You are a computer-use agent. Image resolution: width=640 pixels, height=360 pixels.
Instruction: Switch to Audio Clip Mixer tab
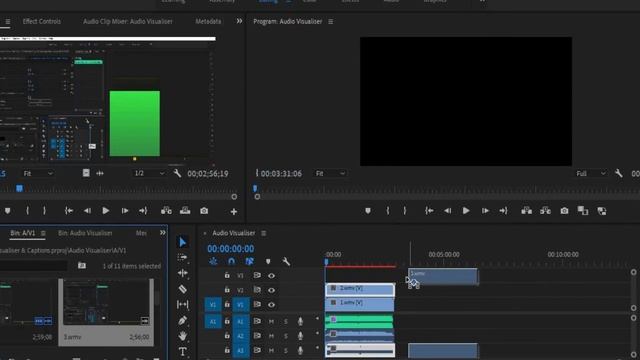pos(128,21)
